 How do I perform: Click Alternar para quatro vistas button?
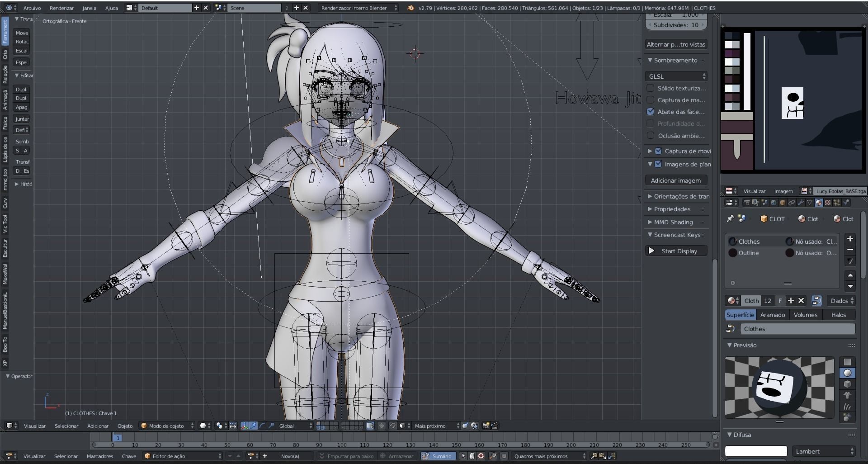tap(676, 44)
